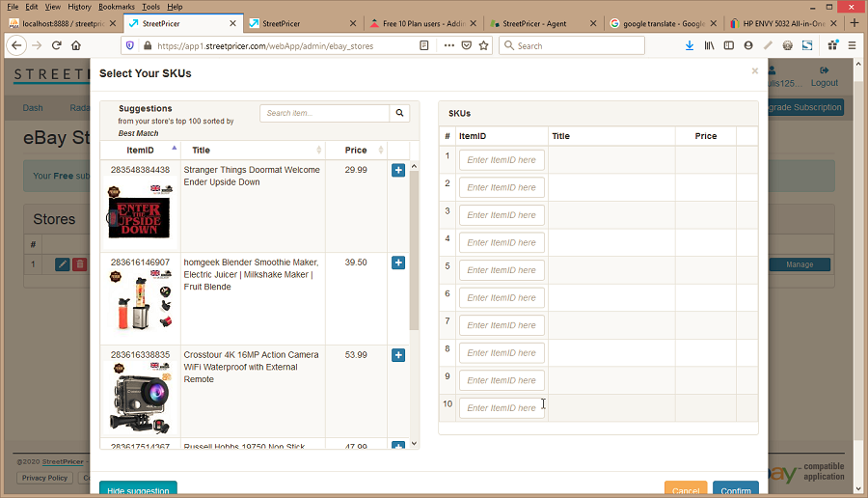868x498 pixels.
Task: Open the Bookmarks menu
Action: 117,7
